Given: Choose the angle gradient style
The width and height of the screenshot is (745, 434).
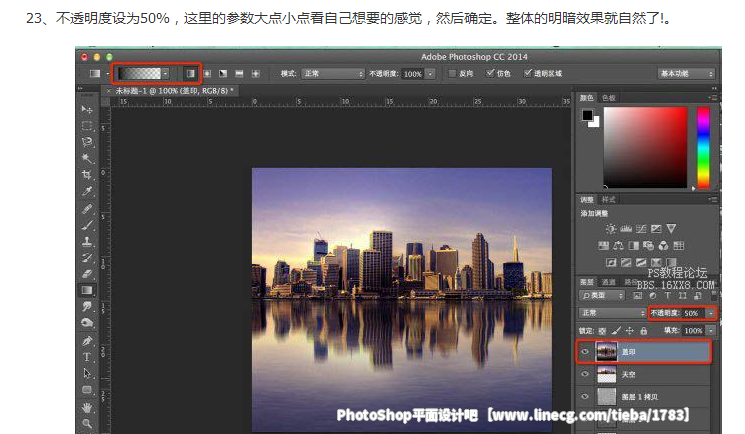Looking at the screenshot, I should click(223, 74).
